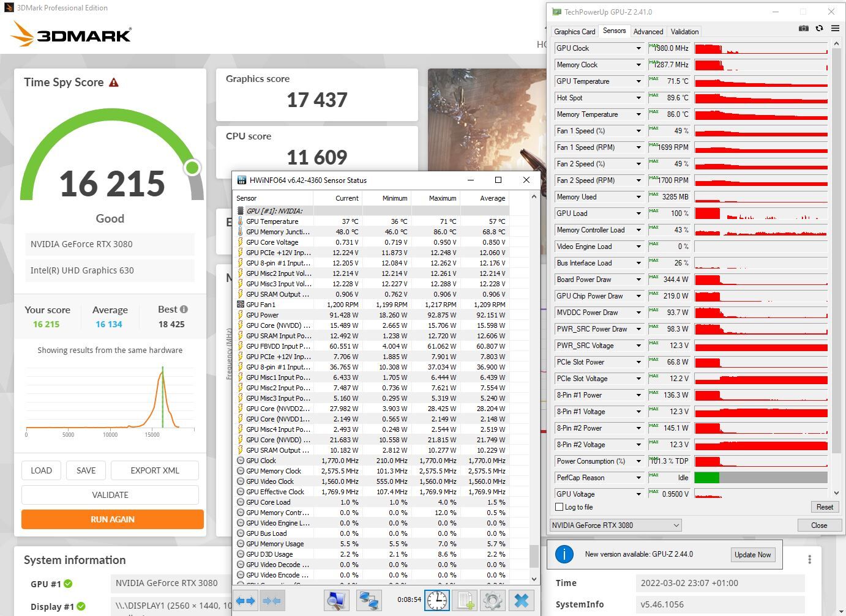Open Fan 1 Speed (%) dropdown
Image resolution: width=846 pixels, height=616 pixels.
[x=638, y=131]
